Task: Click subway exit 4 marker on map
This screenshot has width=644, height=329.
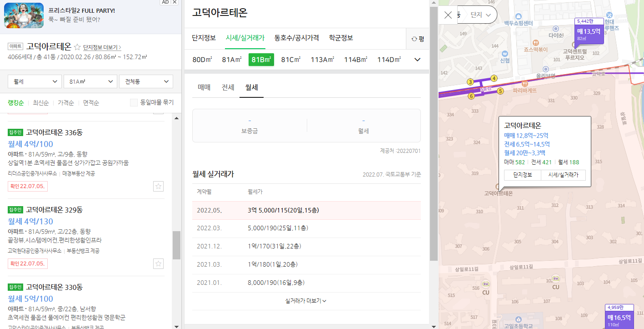Action: [494, 78]
